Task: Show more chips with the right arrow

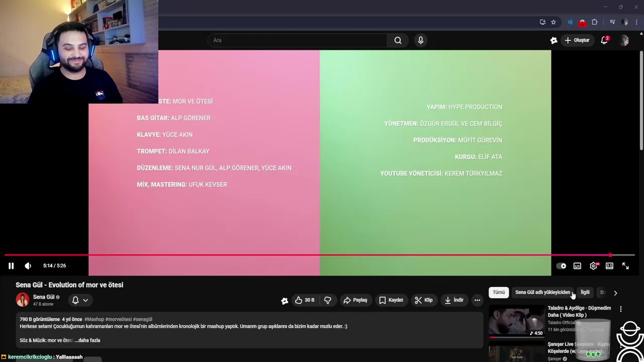Action: 615,293
